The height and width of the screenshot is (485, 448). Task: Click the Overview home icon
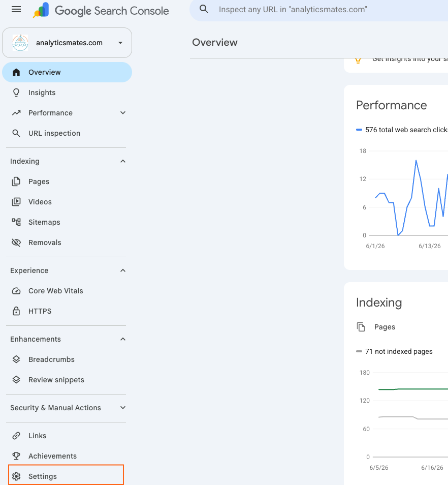click(16, 72)
